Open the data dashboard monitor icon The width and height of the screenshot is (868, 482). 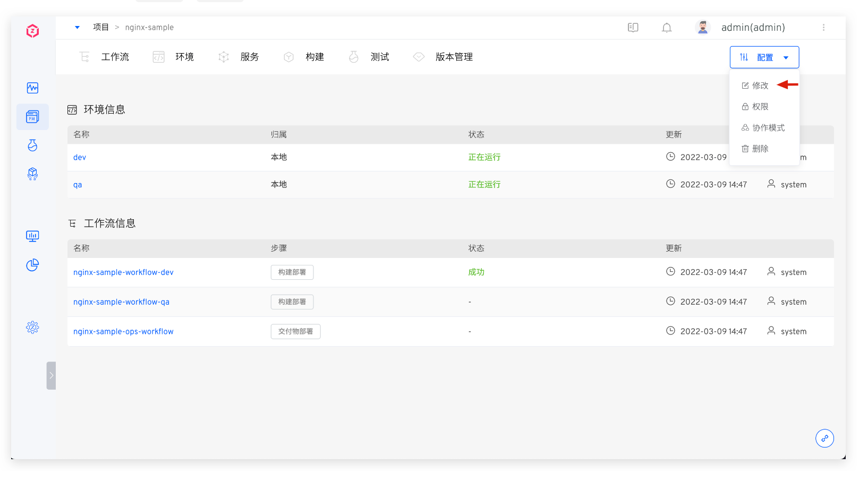32,236
